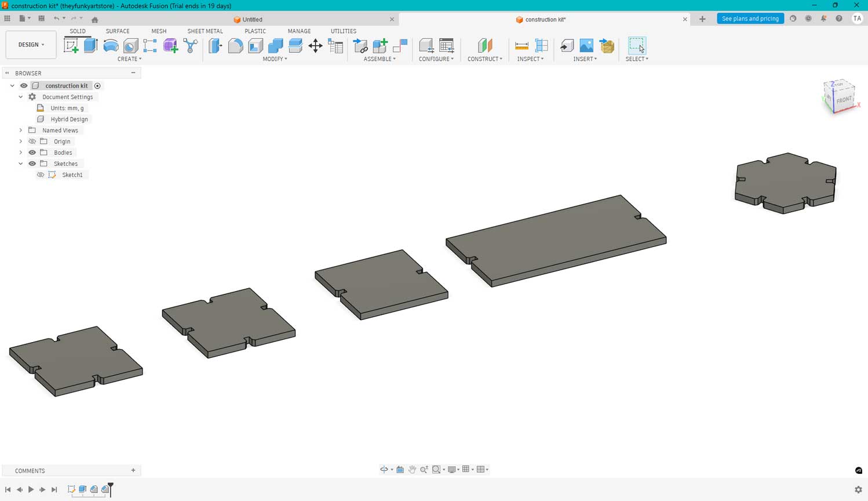
Task: Activate the Move/Copy tool
Action: click(x=315, y=46)
